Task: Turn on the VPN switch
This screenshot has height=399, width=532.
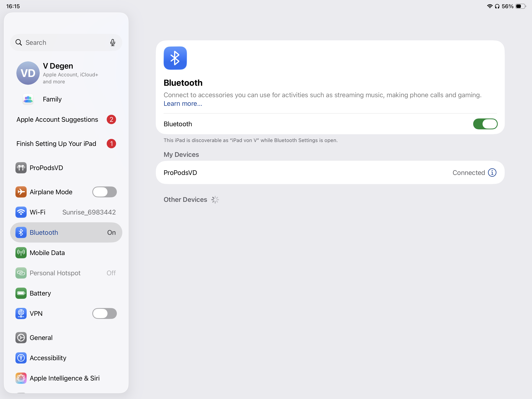Action: click(104, 313)
